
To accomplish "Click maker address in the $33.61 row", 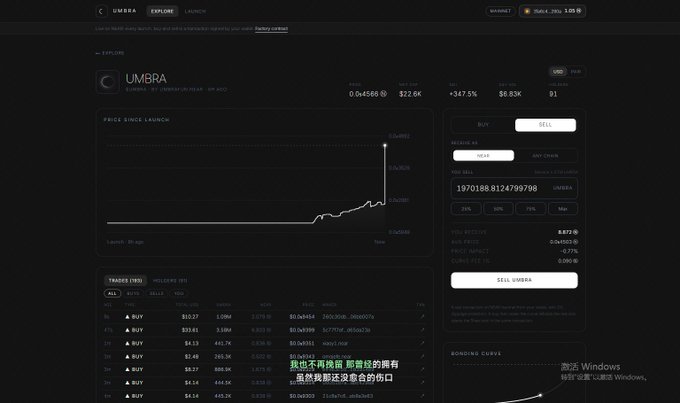I will (x=346, y=330).
